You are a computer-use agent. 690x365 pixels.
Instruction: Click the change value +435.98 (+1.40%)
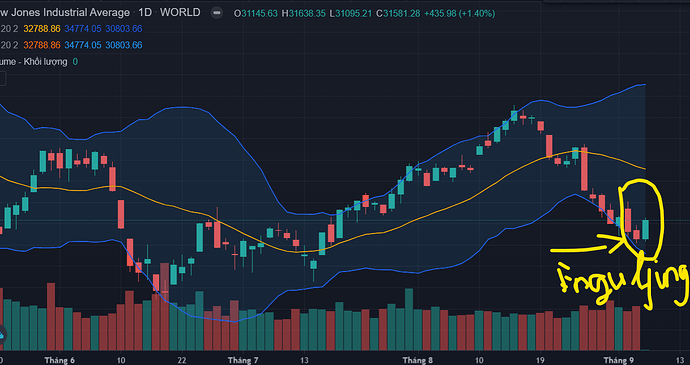(459, 14)
